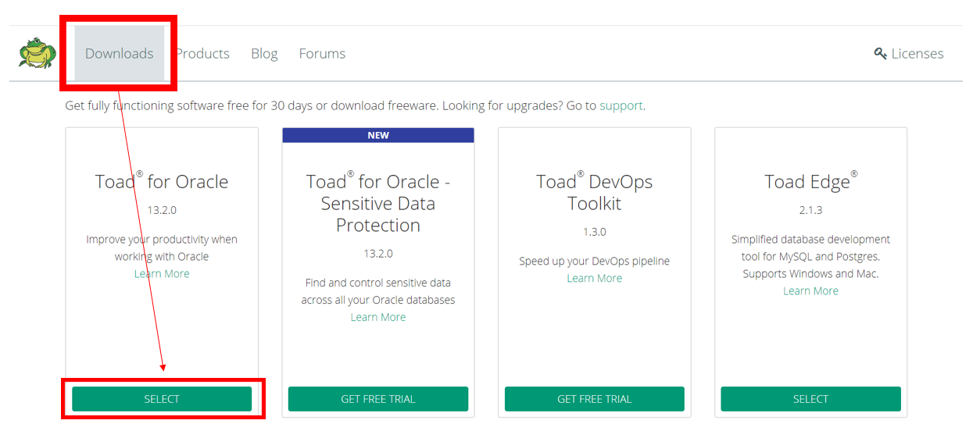Click Toad for Oracle - Sensitive Data Protection heading
The image size is (980, 431).
[378, 203]
